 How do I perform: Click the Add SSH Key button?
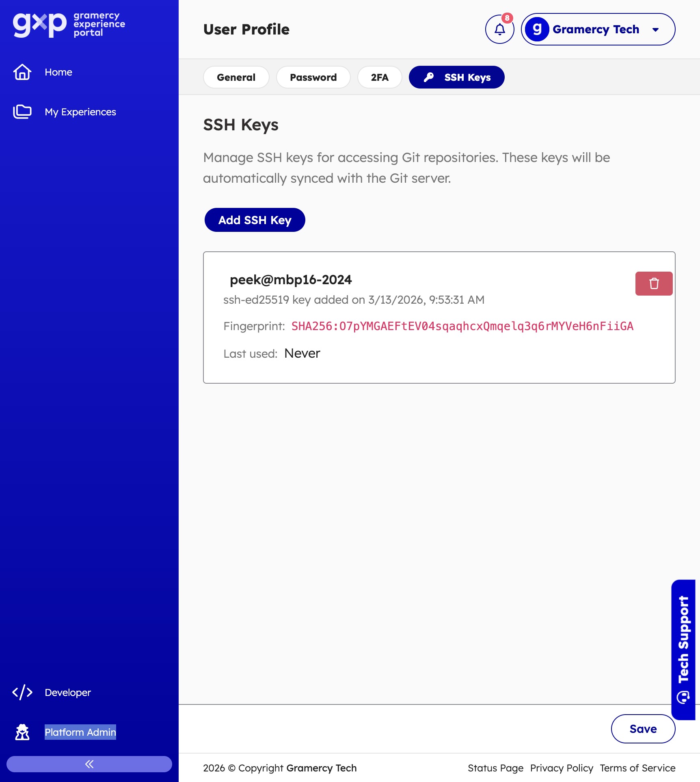255,220
